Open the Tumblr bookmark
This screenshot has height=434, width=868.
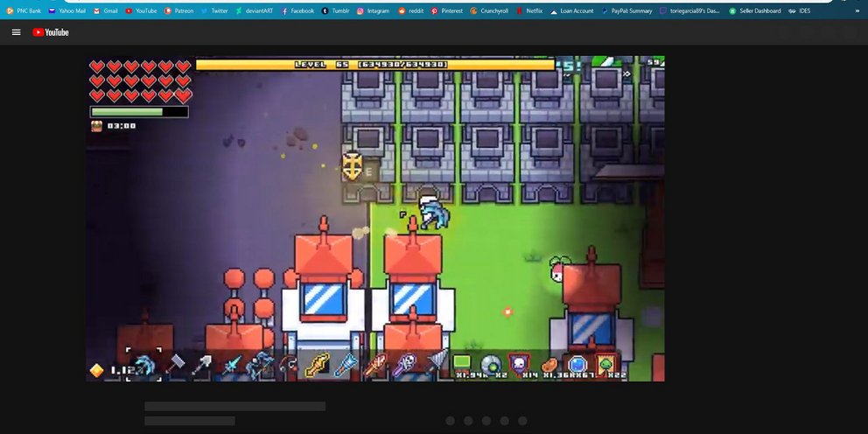(x=335, y=10)
